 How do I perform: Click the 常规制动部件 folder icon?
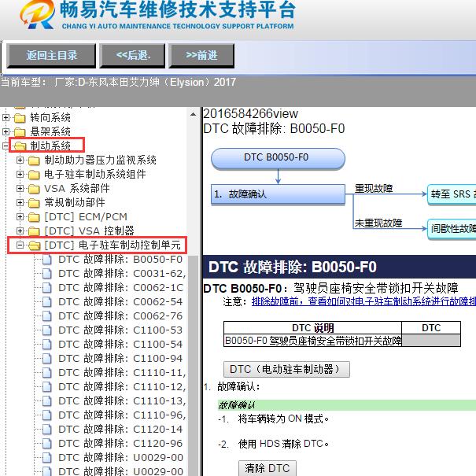pos(34,203)
